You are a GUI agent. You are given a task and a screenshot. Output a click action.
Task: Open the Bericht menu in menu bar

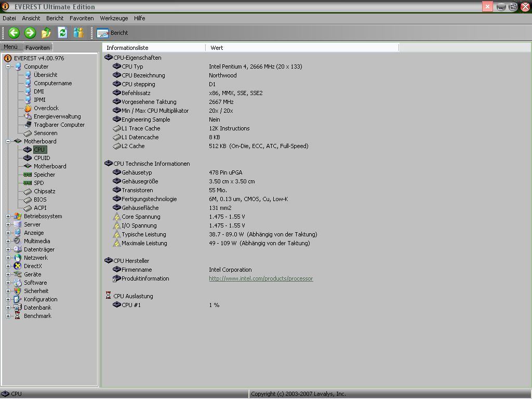tap(55, 18)
